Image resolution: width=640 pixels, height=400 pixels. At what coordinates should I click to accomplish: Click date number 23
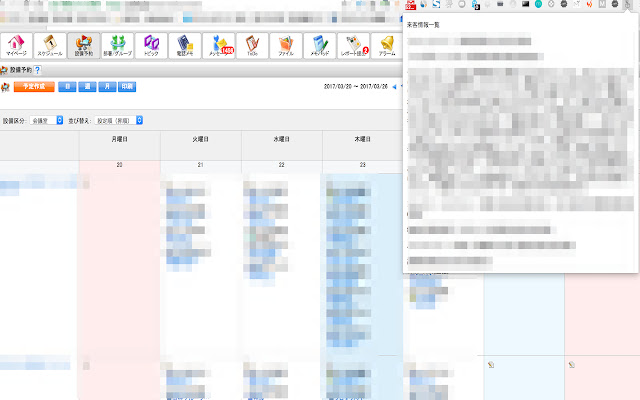click(x=362, y=165)
